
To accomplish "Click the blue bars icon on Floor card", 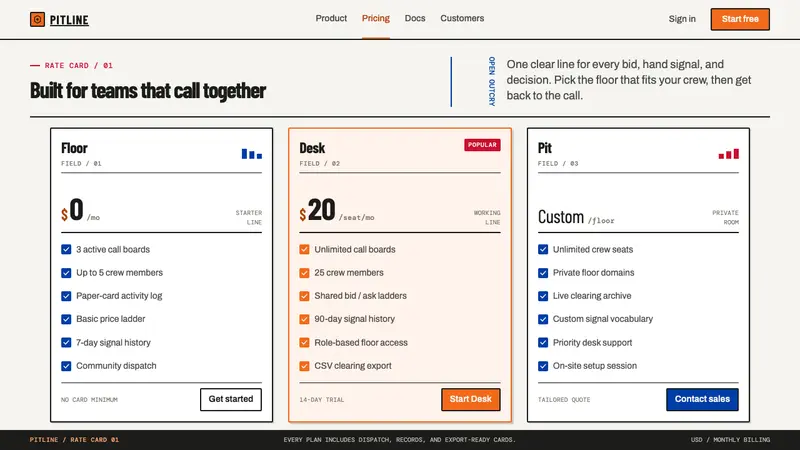I will coord(252,154).
